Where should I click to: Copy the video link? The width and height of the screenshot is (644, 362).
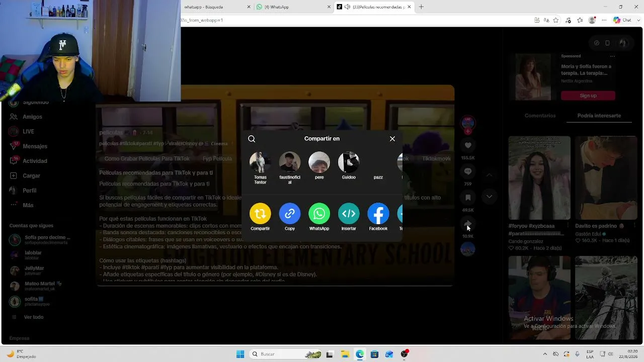[x=290, y=214]
